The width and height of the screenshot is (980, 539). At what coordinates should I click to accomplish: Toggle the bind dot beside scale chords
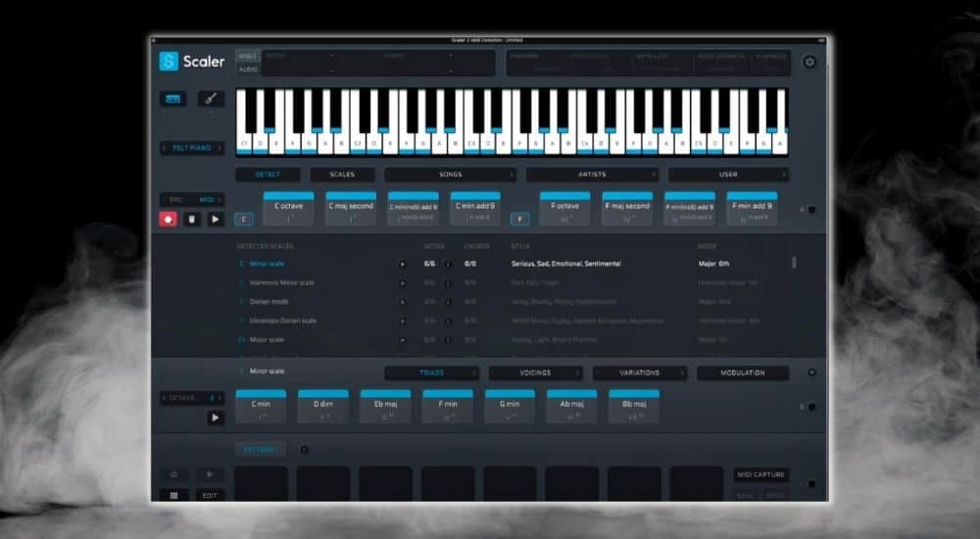pyautogui.click(x=811, y=407)
